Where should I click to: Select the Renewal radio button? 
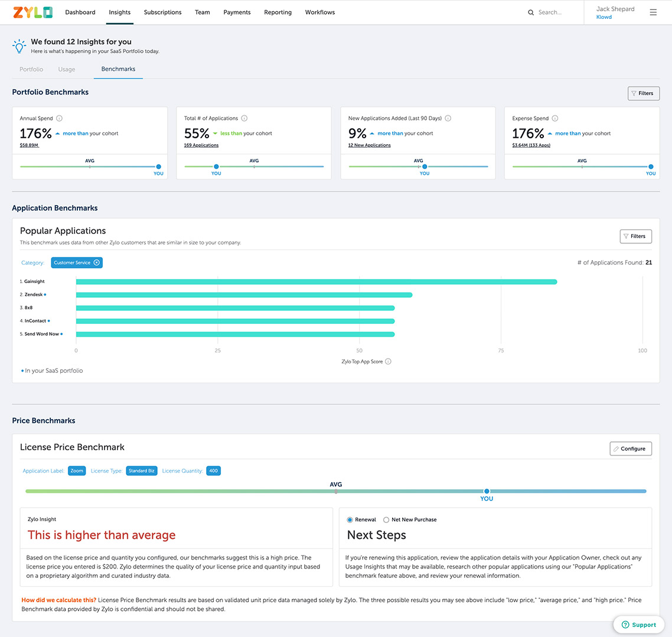(x=350, y=520)
